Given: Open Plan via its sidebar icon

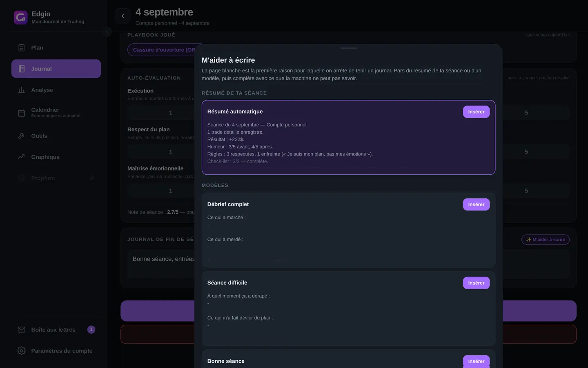Looking at the screenshot, I should point(22,48).
